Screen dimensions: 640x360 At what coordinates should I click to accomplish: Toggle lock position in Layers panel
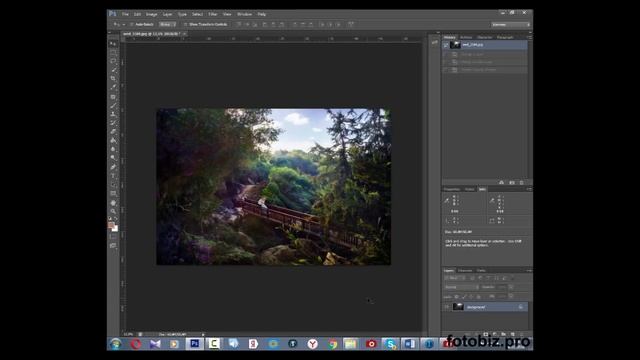point(471,297)
